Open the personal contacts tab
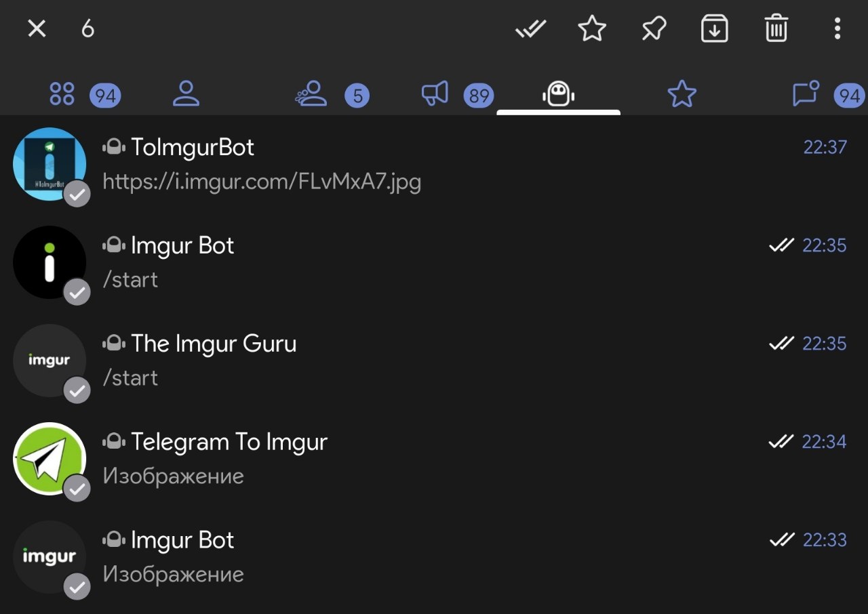This screenshot has width=868, height=614. tap(186, 94)
